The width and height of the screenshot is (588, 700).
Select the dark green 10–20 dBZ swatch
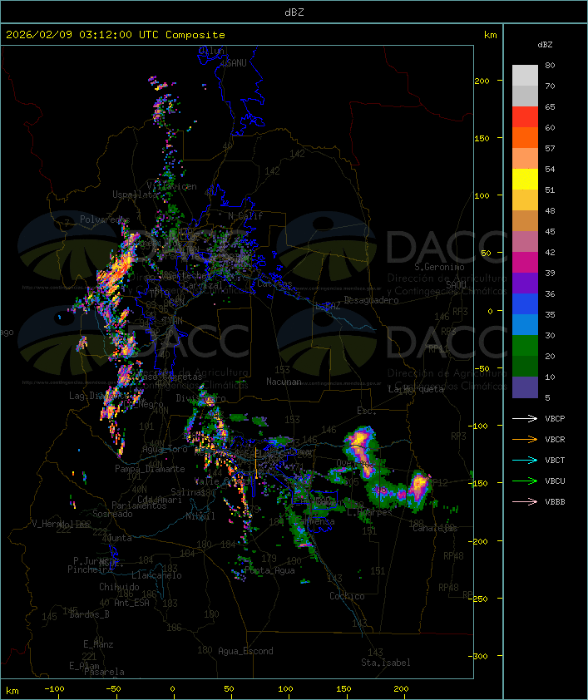pyautogui.click(x=525, y=366)
